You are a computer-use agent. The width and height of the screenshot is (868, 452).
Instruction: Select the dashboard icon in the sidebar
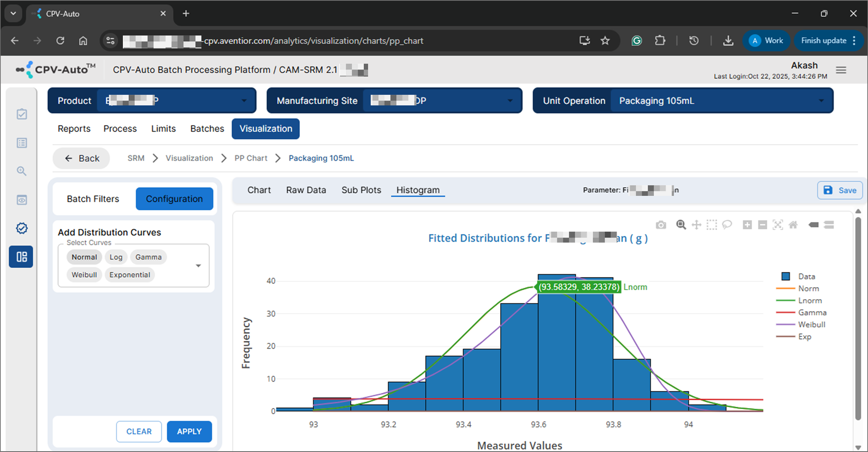click(21, 257)
